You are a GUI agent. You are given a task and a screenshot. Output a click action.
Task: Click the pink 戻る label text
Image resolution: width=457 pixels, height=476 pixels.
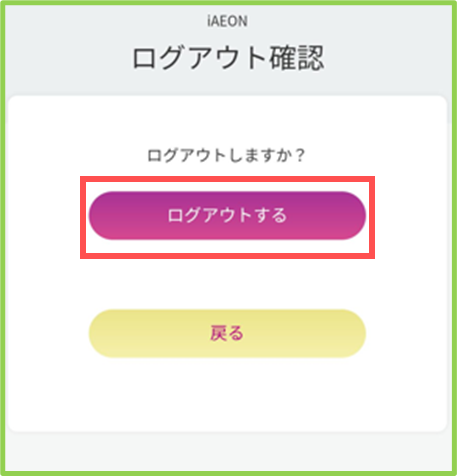tap(227, 333)
